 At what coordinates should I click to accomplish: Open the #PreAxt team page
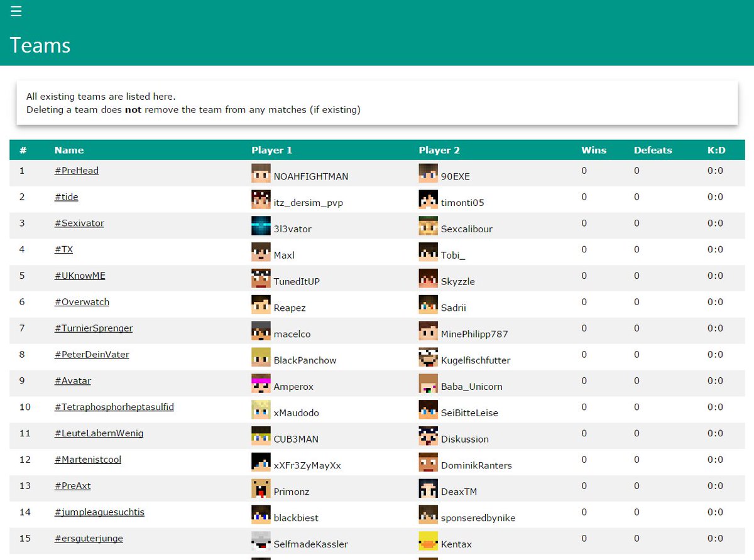tap(73, 487)
